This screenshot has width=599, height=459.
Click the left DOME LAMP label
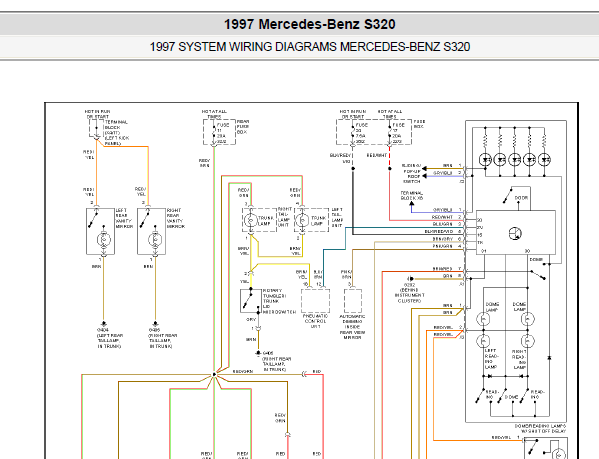(492, 307)
